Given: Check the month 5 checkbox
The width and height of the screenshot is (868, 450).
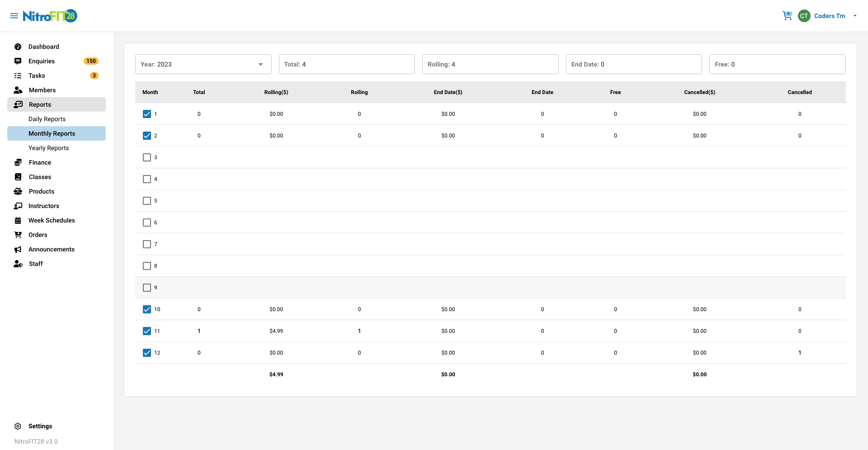Looking at the screenshot, I should 146,201.
